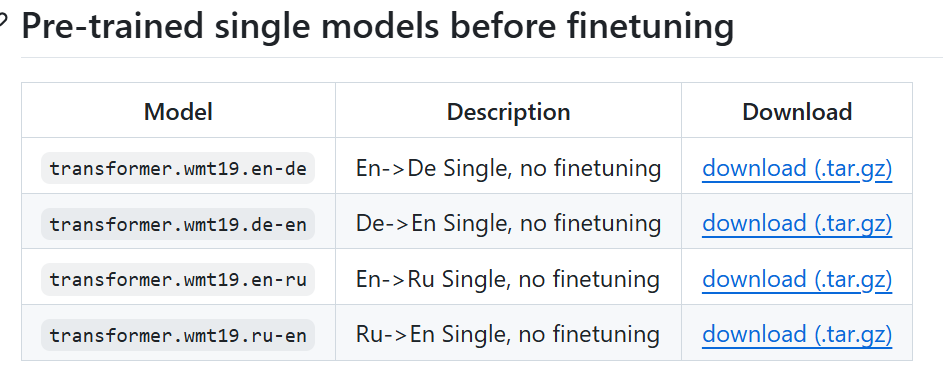
Task: Click the 'Ru->En Single, no finetuning' description
Action: coord(508,334)
